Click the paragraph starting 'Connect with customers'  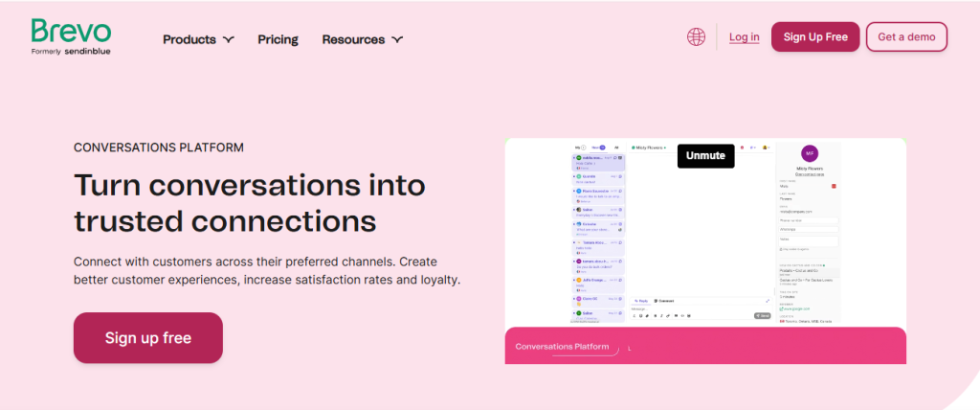[267, 270]
